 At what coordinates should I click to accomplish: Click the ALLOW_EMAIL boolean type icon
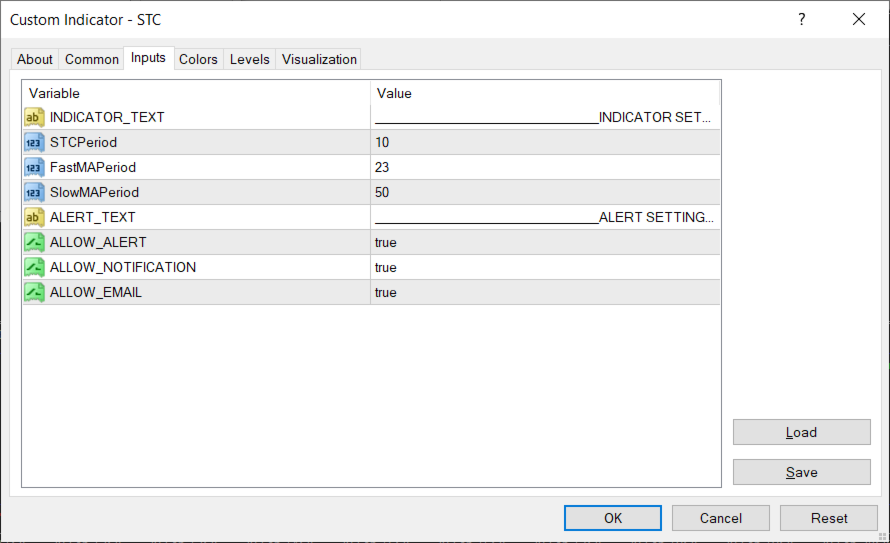34,292
